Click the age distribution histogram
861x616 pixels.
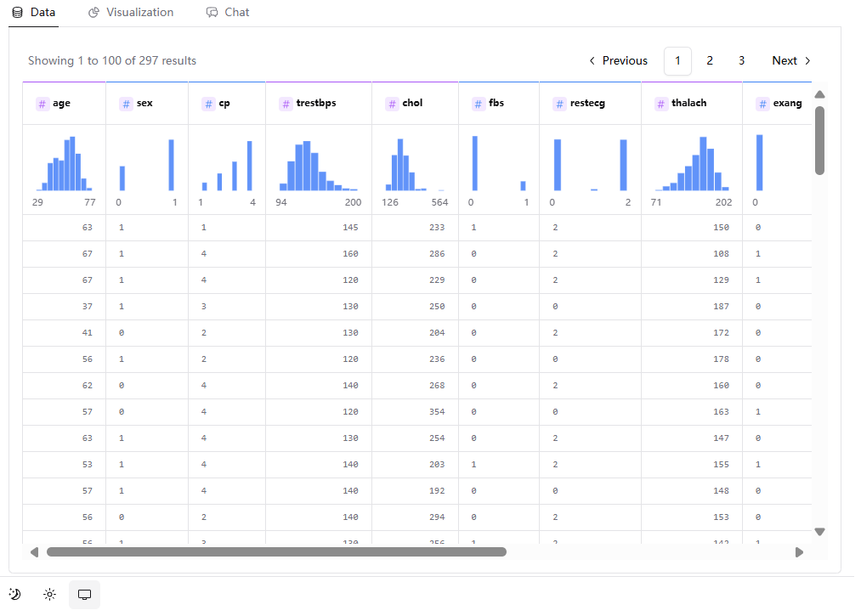click(65, 163)
